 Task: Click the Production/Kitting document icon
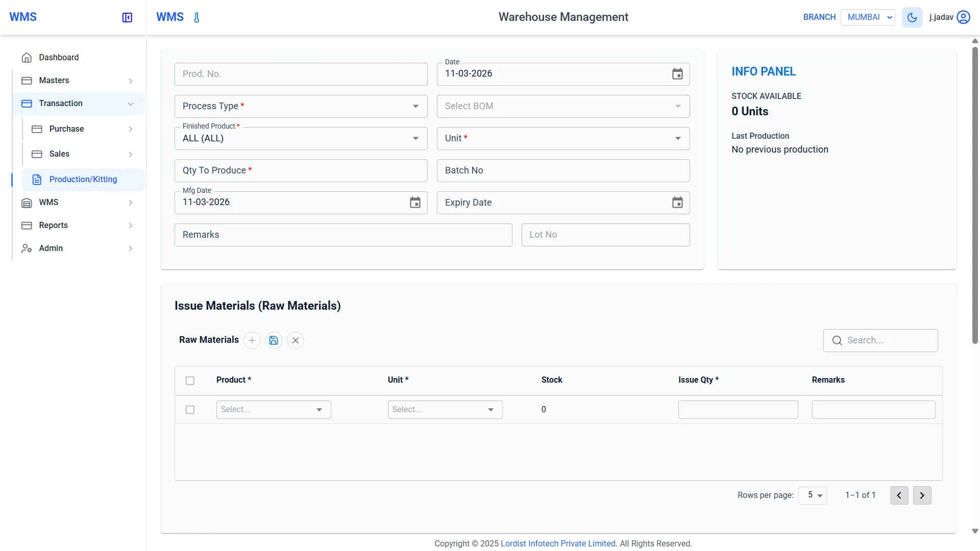[37, 180]
